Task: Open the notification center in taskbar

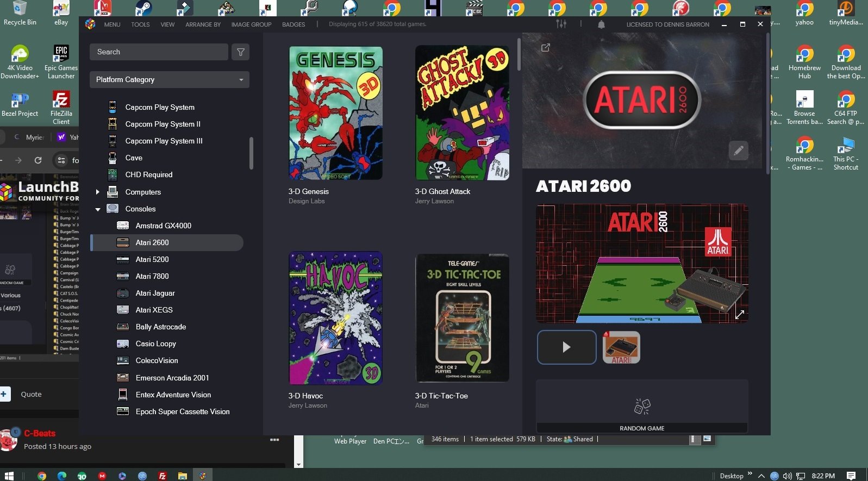Action: (852, 476)
